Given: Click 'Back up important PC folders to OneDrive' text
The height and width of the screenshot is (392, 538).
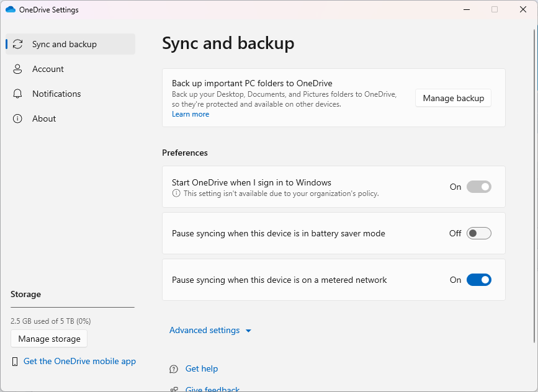Looking at the screenshot, I should click(252, 83).
